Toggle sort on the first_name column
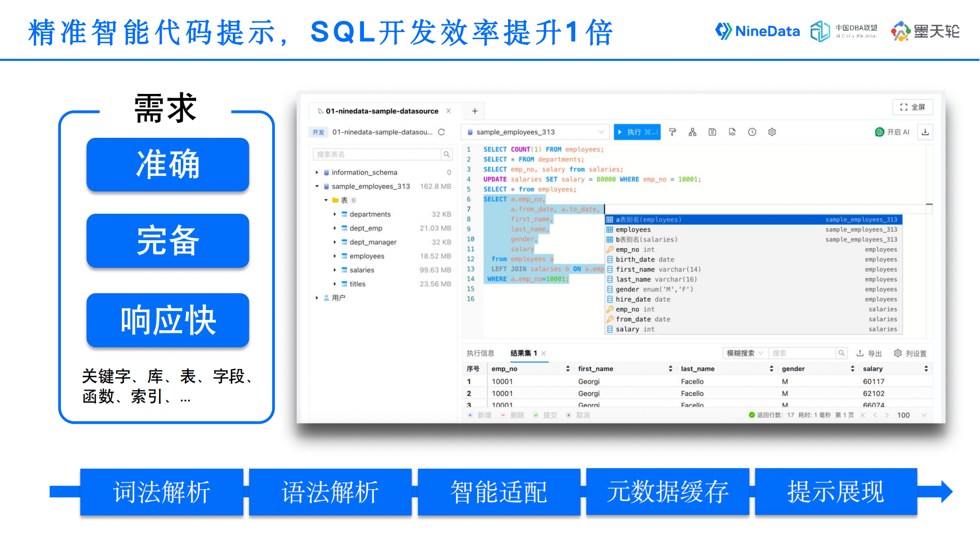The width and height of the screenshot is (980, 549). pyautogui.click(x=670, y=368)
